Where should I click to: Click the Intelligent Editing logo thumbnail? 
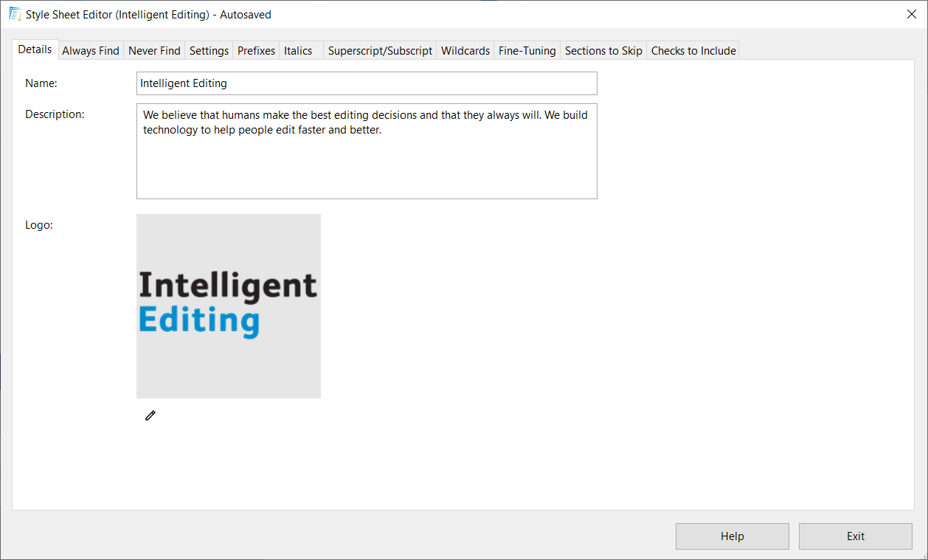(x=229, y=306)
